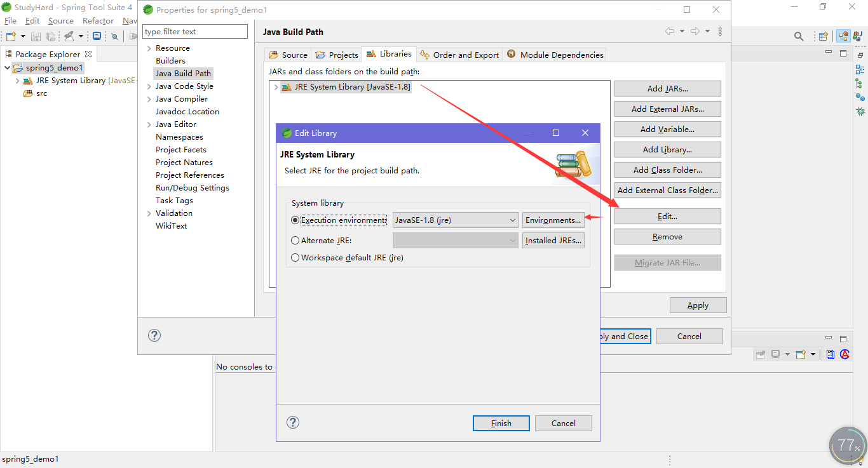Open the Open Console dropdown arrow
Image resolution: width=868 pixels, height=468 pixels.
pos(813,354)
